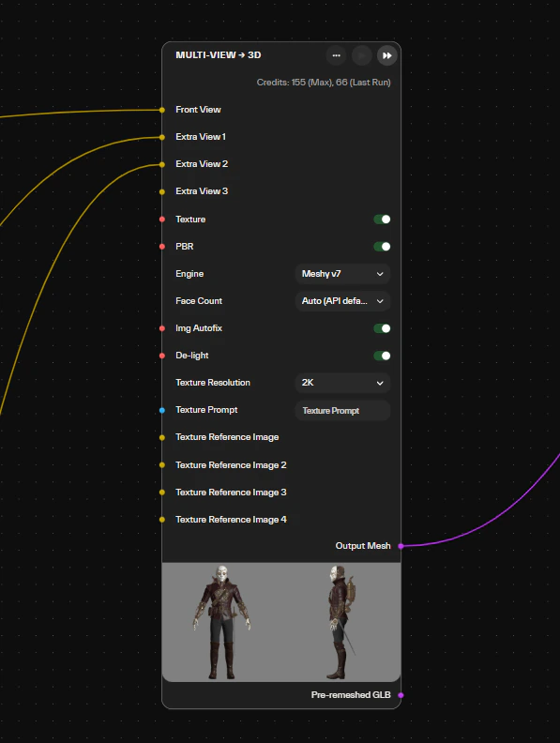Click the red De-light input port

coord(162,356)
